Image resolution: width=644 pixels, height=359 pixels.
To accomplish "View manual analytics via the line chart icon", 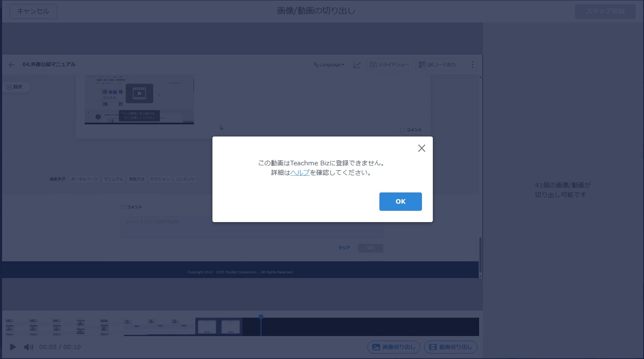I will tap(357, 64).
